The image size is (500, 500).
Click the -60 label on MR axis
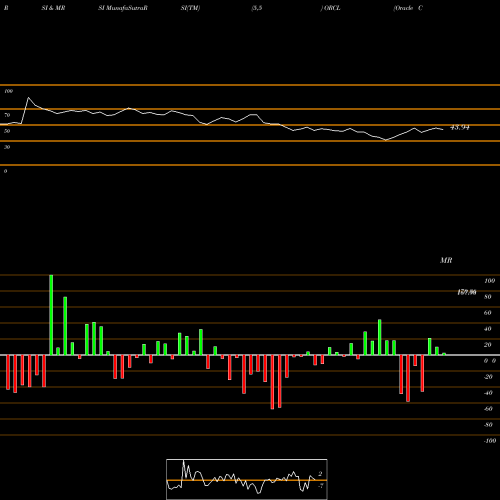tap(488, 409)
